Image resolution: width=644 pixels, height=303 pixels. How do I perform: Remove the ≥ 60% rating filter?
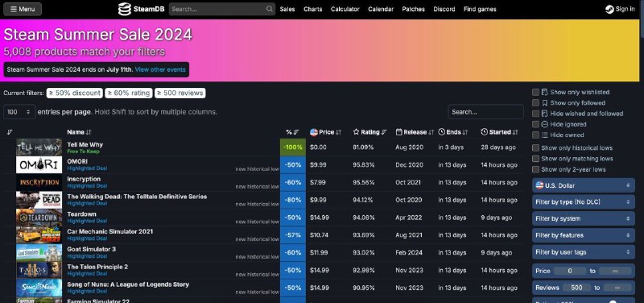[129, 93]
